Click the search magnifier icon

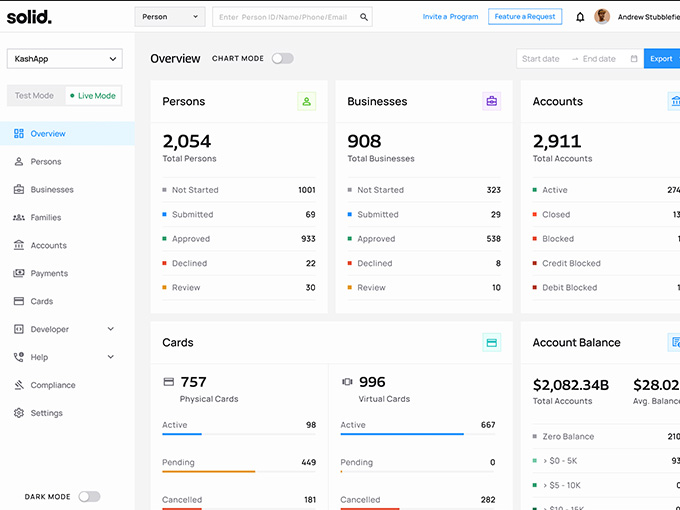364,17
